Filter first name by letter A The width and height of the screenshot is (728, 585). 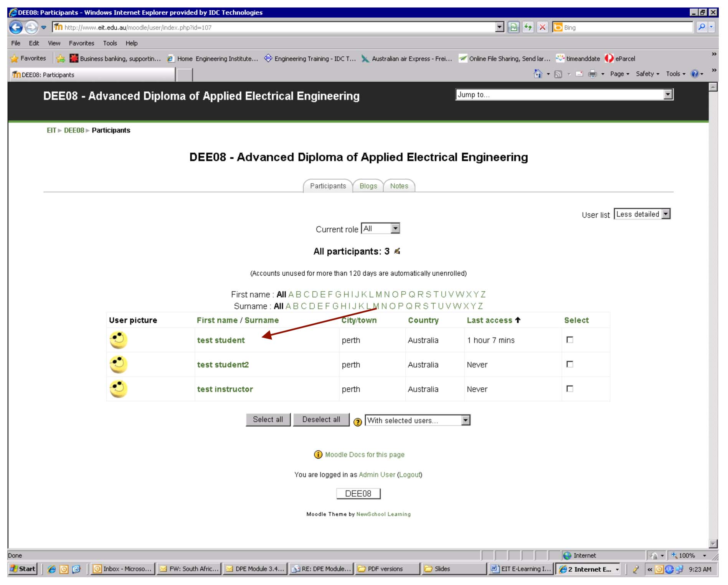coord(291,294)
